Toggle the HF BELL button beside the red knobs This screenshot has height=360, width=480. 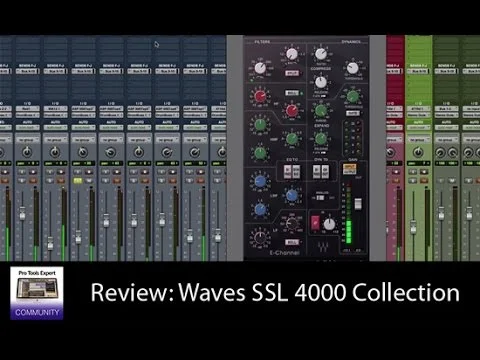[x=291, y=93]
